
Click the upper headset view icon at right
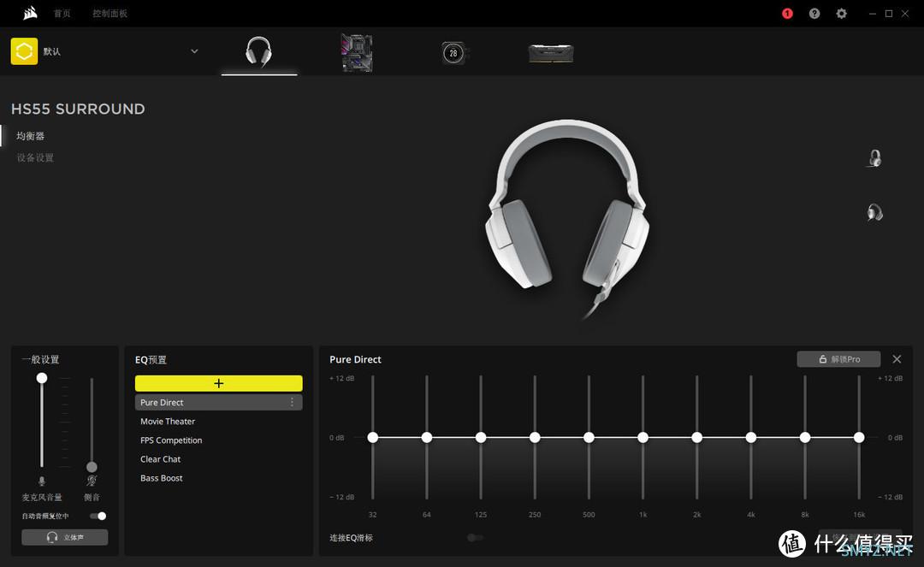(x=875, y=158)
